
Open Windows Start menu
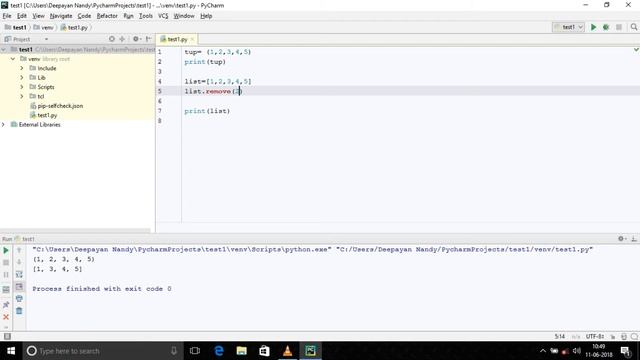click(11, 351)
